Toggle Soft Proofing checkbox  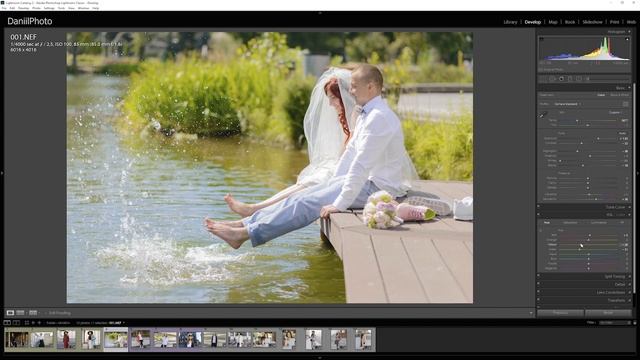click(x=46, y=313)
